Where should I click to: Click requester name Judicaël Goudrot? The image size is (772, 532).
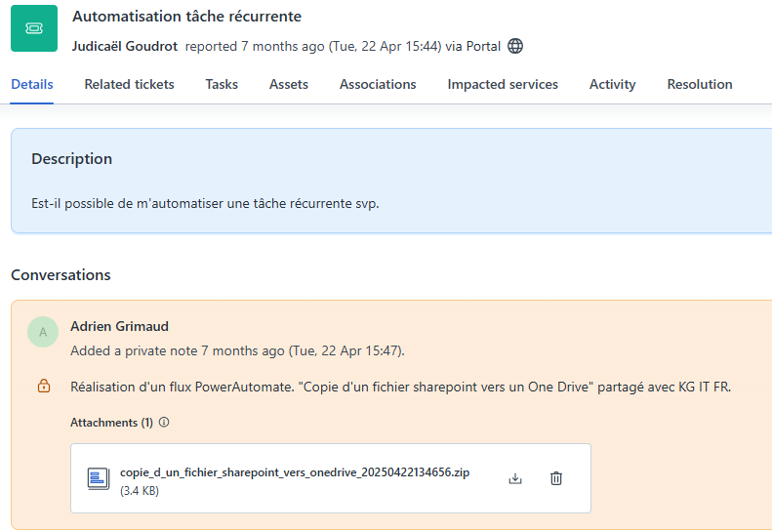tap(126, 46)
